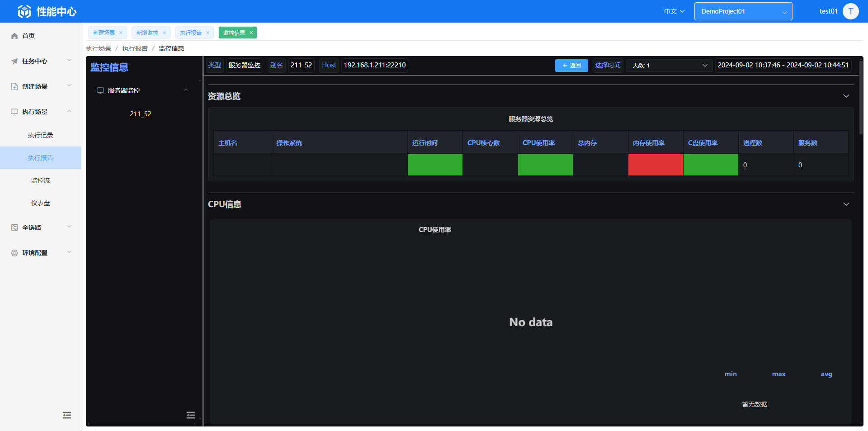
Task: Collapse the 服务器监控 tree group
Action: [x=186, y=90]
